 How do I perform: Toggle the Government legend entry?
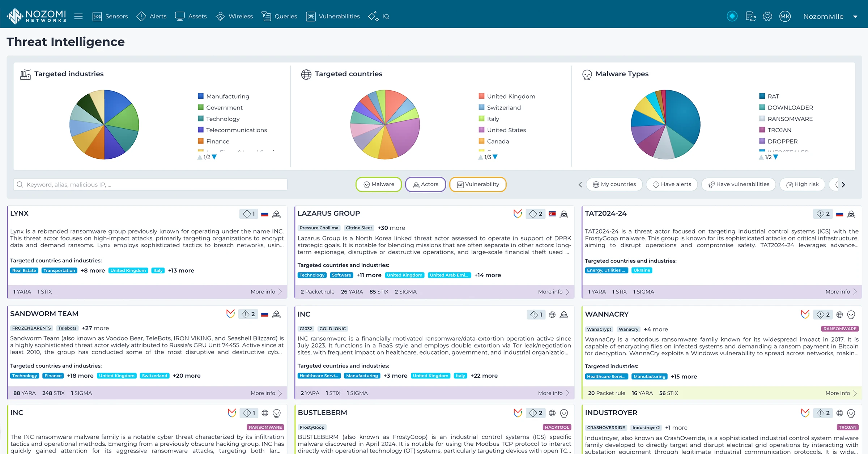coord(220,107)
